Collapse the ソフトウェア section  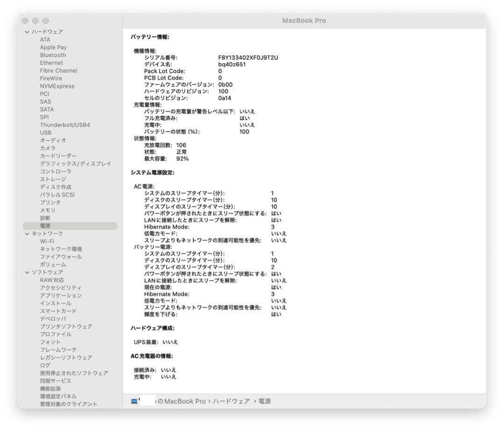27,272
